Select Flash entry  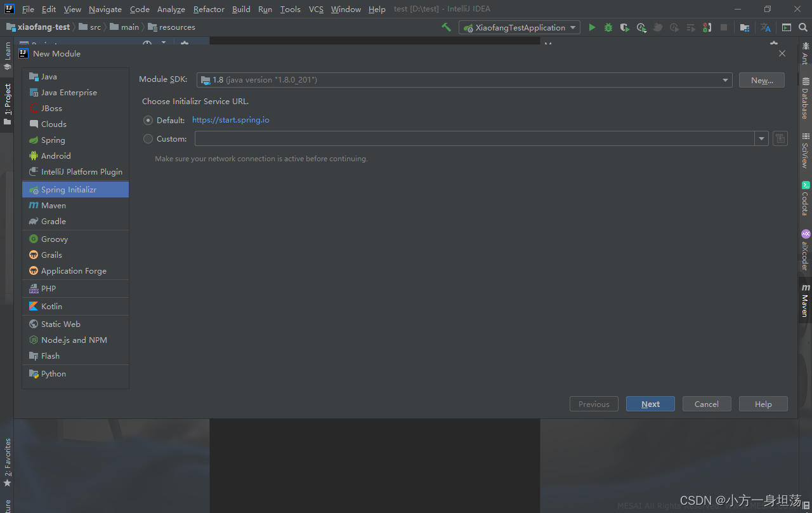pos(75,356)
